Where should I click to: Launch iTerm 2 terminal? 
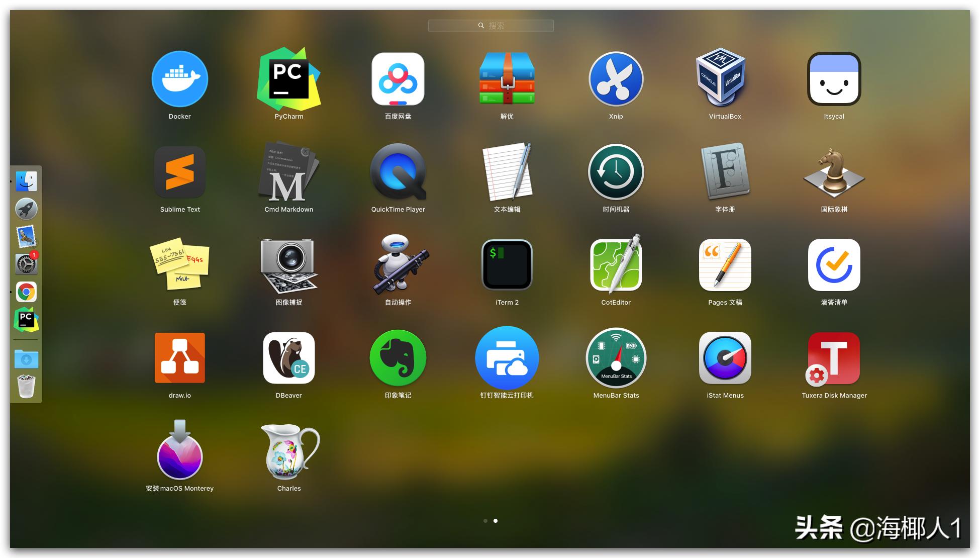(507, 265)
